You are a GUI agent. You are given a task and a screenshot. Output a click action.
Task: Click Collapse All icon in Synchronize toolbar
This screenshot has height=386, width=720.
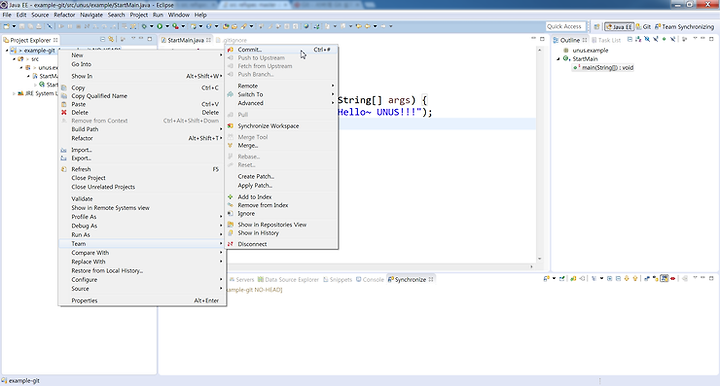coord(618,278)
